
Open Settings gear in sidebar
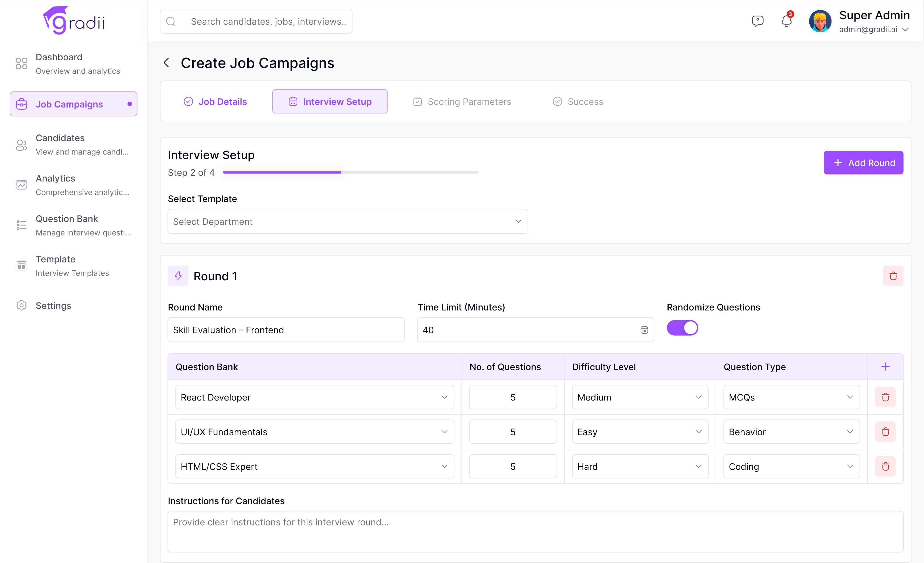click(22, 306)
